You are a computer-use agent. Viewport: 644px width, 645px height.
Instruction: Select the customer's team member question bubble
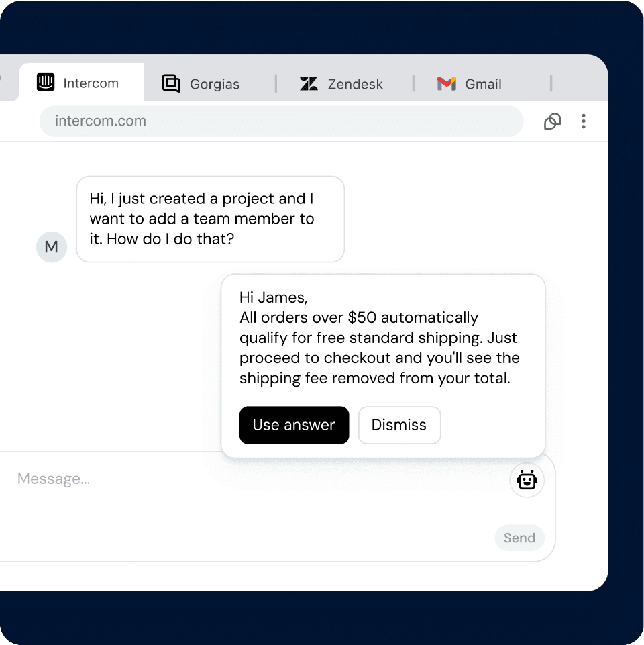(x=210, y=219)
